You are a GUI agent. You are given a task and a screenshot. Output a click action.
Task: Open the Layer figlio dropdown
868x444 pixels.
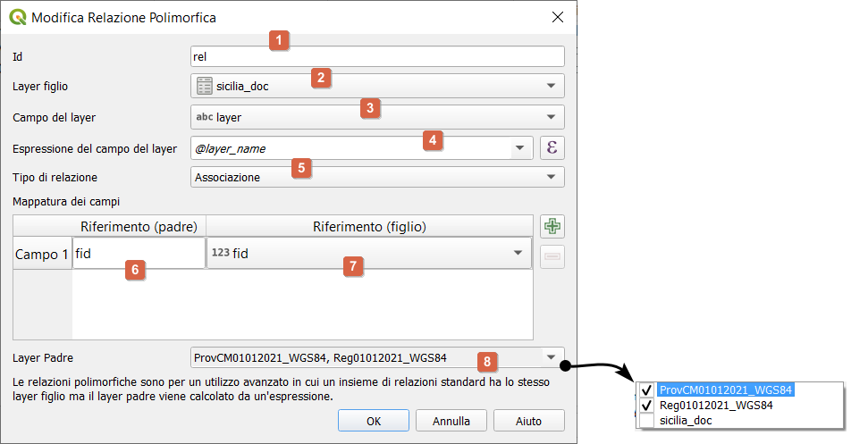point(551,87)
